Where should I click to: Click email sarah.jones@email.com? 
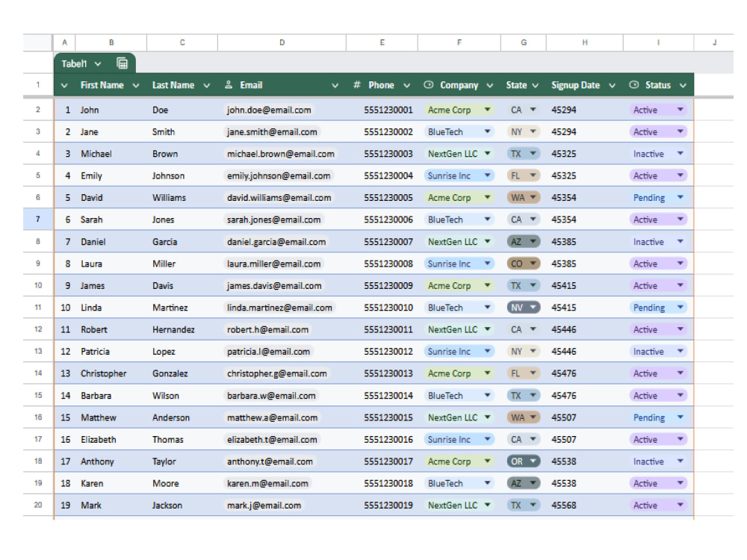(274, 220)
